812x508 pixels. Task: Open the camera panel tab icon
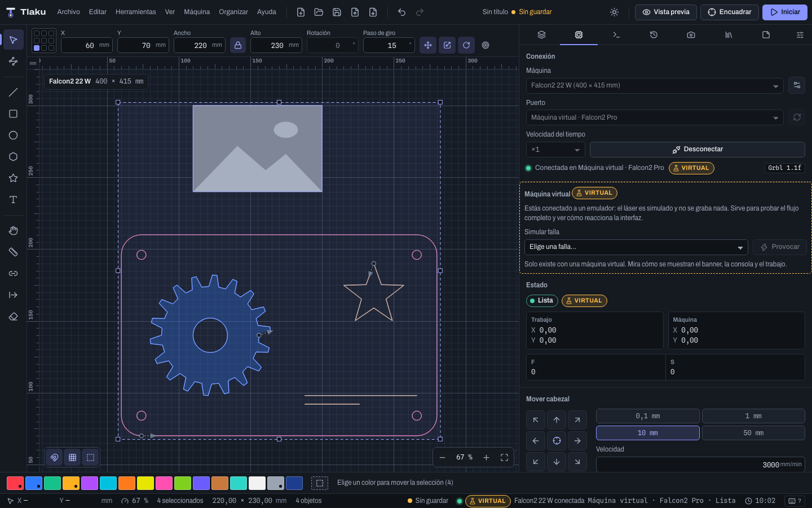coord(691,35)
